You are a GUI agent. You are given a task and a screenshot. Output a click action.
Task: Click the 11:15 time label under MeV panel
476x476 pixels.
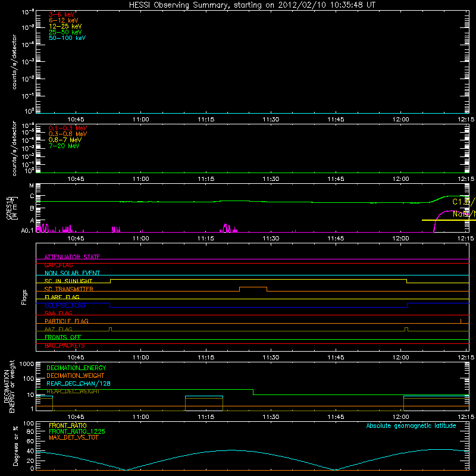(206, 179)
